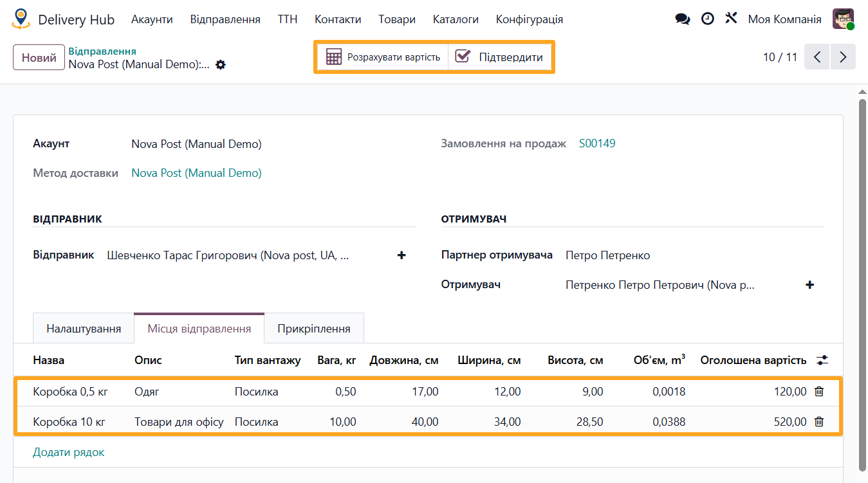Go to next record arrow
868x483 pixels.
click(x=843, y=57)
